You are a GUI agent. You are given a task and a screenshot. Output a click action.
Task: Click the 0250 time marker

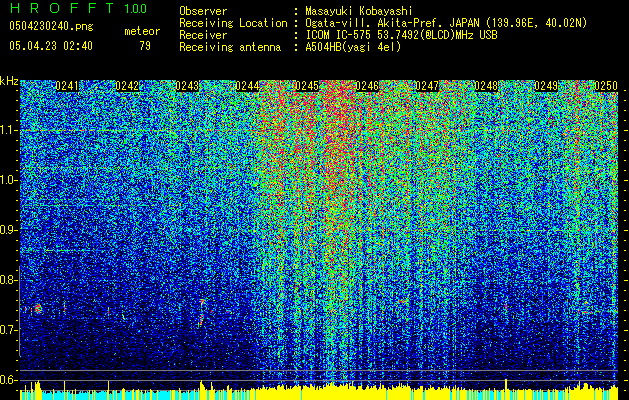coord(606,86)
